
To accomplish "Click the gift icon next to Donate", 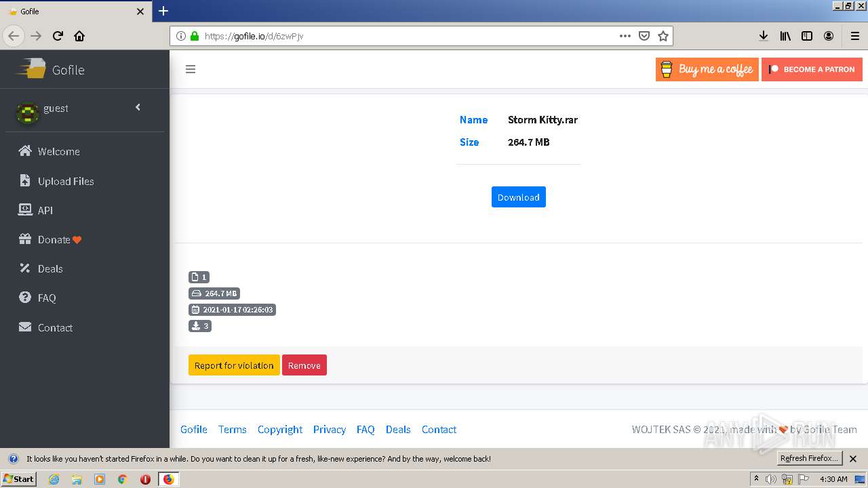I will (25, 239).
